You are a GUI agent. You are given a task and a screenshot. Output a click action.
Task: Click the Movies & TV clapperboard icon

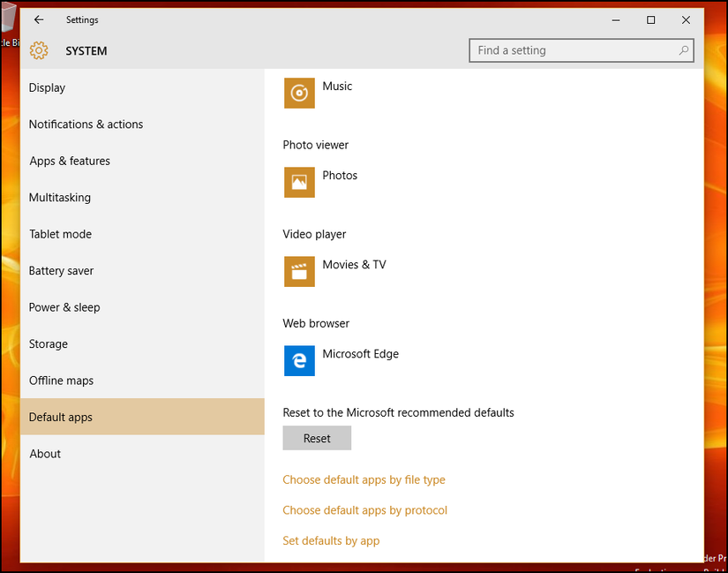point(299,271)
